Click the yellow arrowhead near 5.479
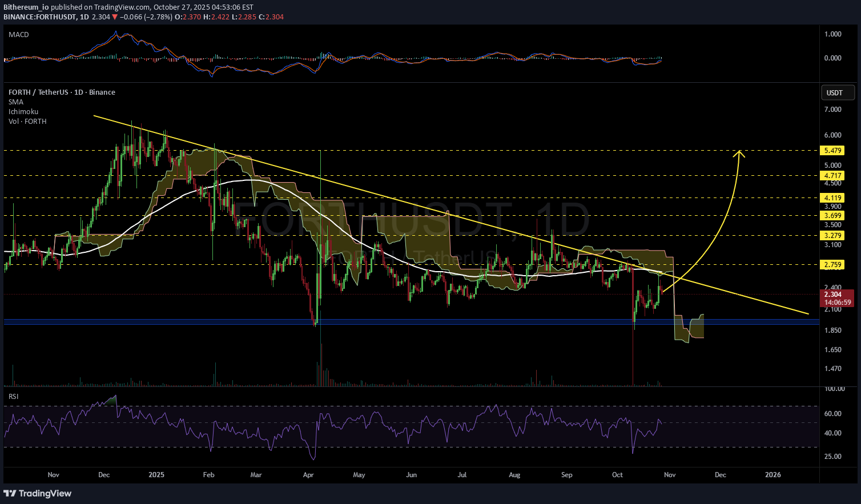 (x=739, y=152)
